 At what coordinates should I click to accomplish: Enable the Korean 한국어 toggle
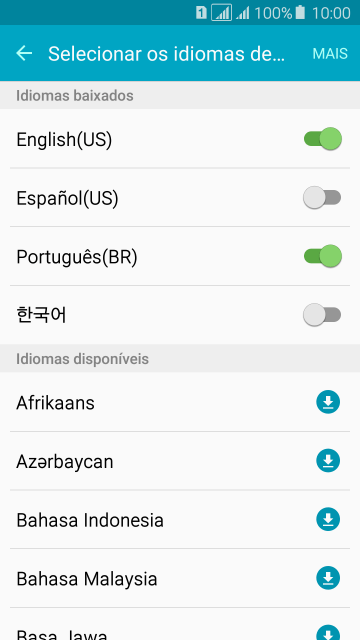pyautogui.click(x=322, y=316)
